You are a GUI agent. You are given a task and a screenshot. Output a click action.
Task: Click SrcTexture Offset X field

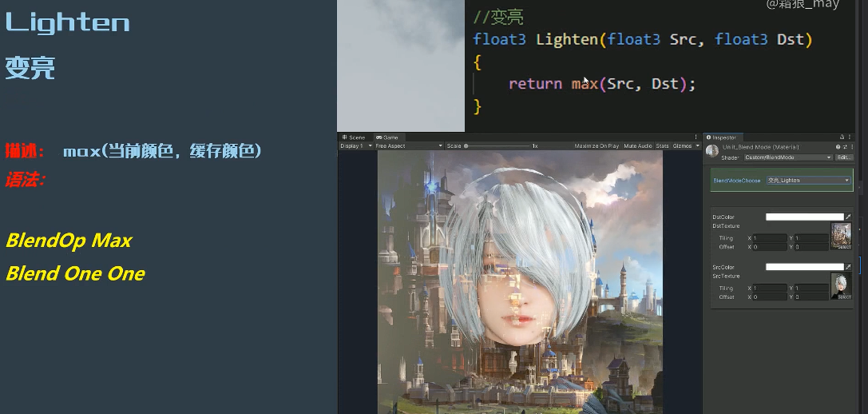pyautogui.click(x=770, y=297)
